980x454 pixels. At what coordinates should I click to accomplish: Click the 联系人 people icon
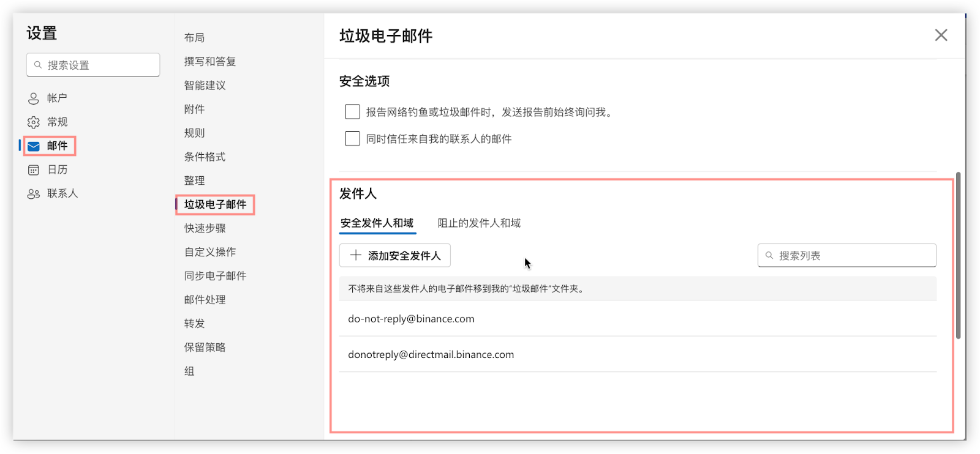[34, 194]
